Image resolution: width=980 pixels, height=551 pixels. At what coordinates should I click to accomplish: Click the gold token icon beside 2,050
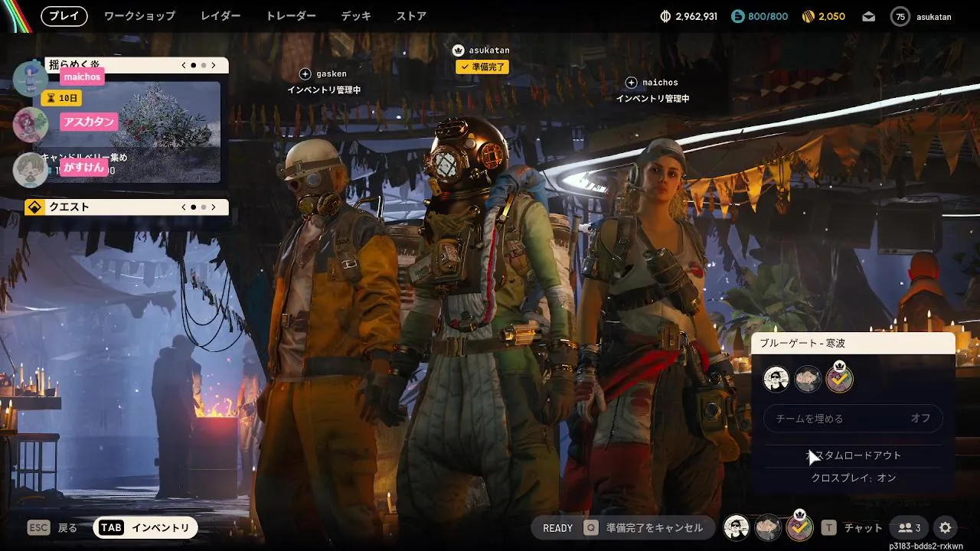point(808,16)
